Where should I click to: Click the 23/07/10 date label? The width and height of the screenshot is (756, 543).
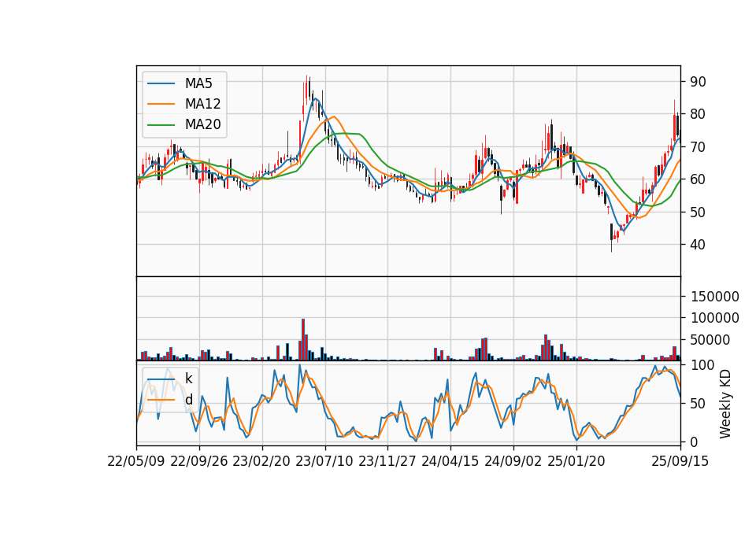pos(324,461)
